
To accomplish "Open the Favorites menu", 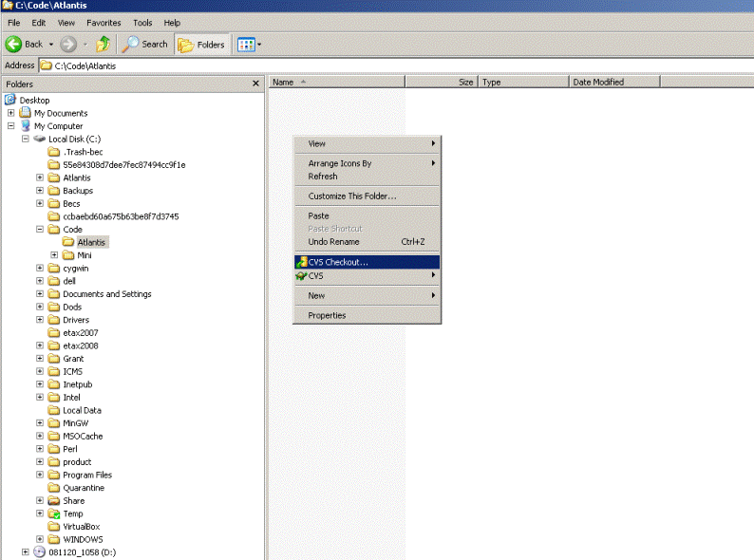I will (x=104, y=22).
